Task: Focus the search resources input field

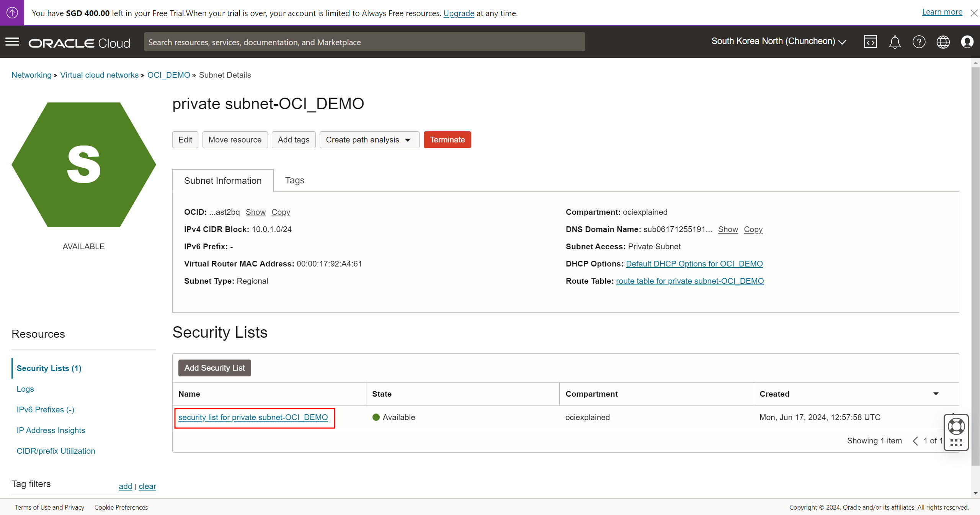Action: (x=364, y=42)
